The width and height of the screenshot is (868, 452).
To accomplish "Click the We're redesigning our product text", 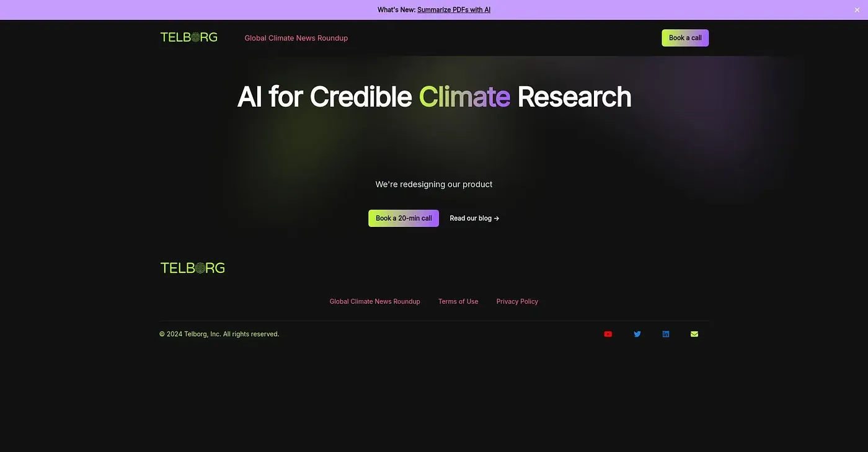I will pyautogui.click(x=434, y=184).
